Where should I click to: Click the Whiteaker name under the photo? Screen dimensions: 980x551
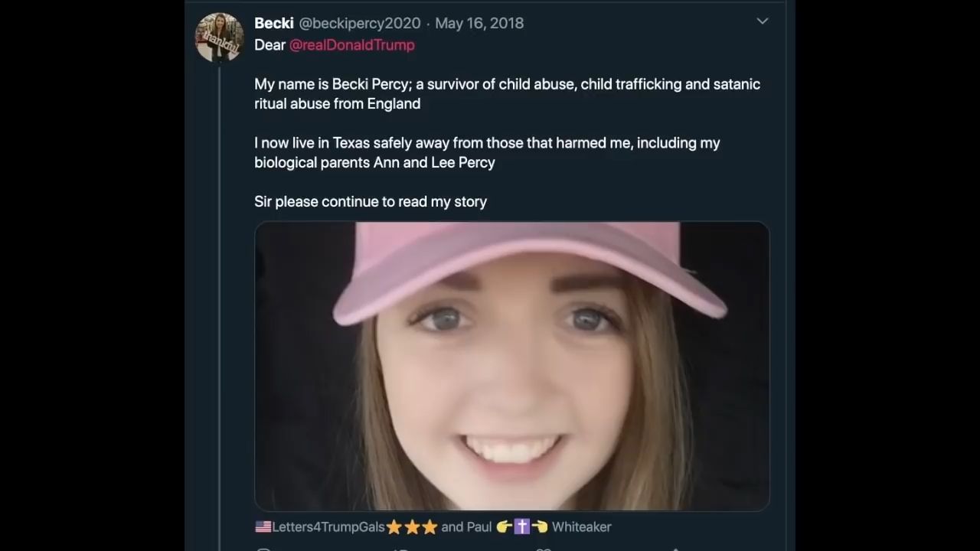coord(581,527)
